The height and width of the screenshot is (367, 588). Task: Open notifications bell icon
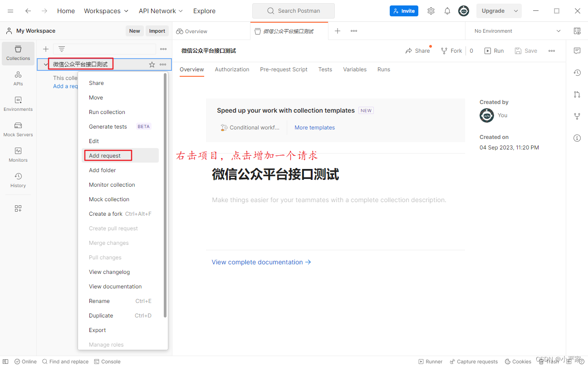[447, 11]
